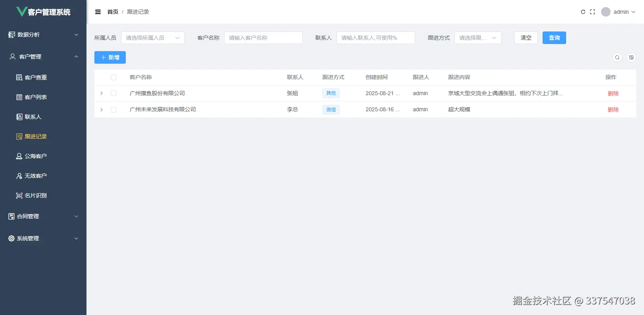This screenshot has height=315, width=644.
Task: Click the 客户列表 list icon
Action: (19, 97)
